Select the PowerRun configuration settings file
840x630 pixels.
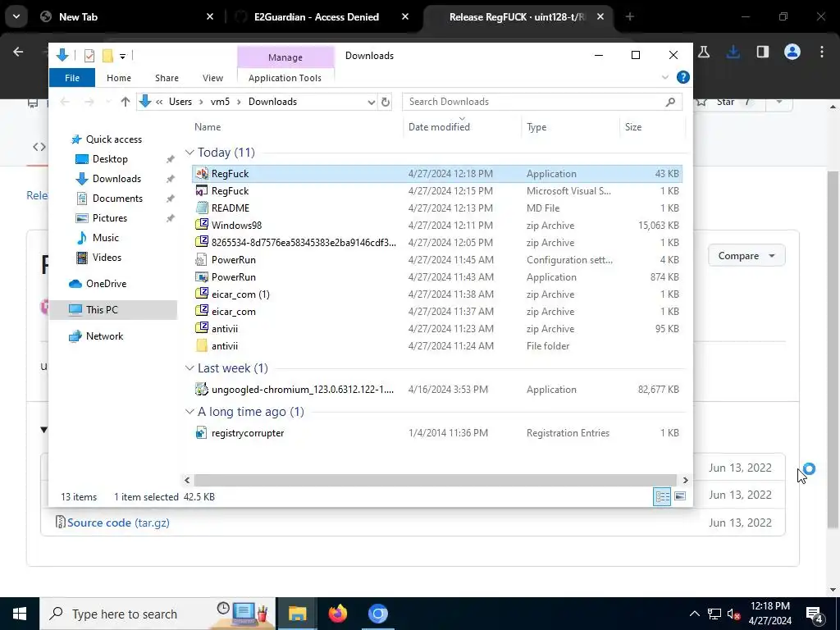coord(436,260)
